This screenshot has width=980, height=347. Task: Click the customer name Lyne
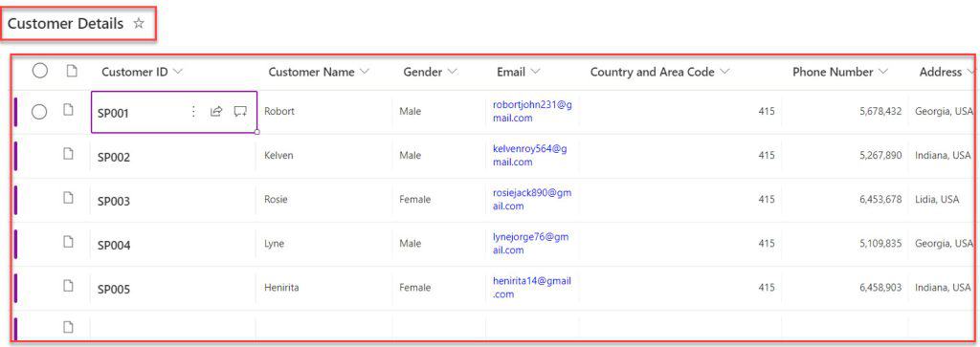click(x=275, y=244)
